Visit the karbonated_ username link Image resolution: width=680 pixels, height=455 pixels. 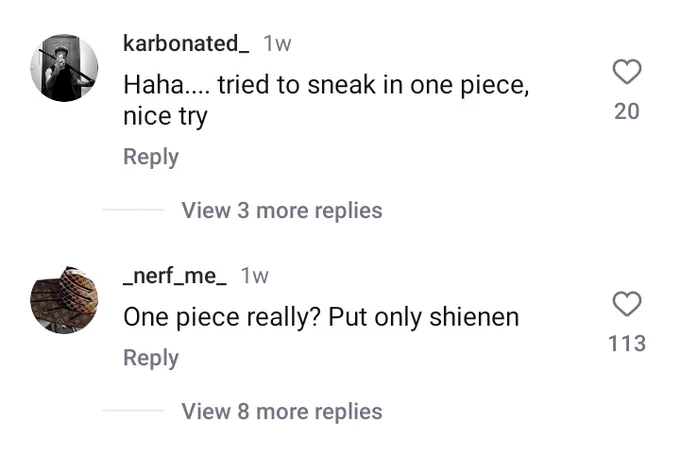click(x=186, y=43)
